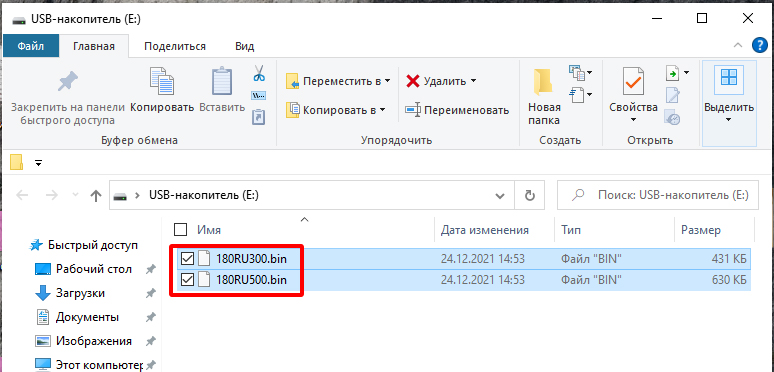Click the Копировать copy icon
The image size is (774, 372).
tap(162, 81)
